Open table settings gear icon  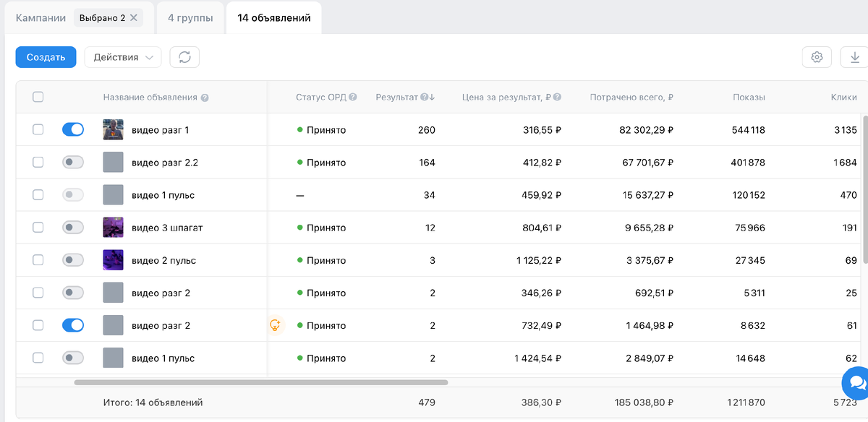(817, 57)
